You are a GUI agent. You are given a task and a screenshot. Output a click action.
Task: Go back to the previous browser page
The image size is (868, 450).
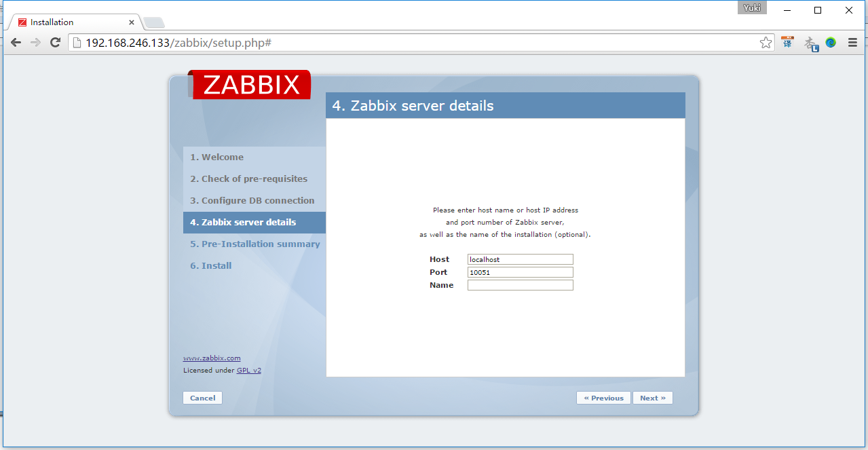[x=16, y=43]
